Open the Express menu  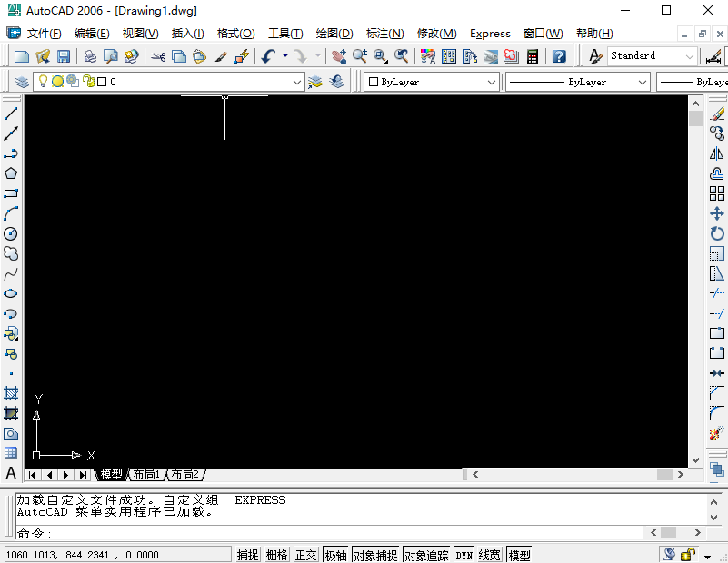pyautogui.click(x=490, y=34)
